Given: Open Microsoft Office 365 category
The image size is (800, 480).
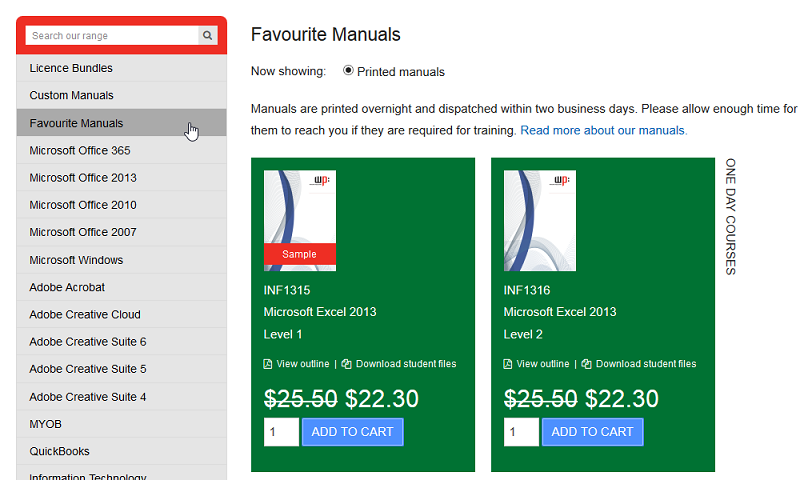Looking at the screenshot, I should point(121,150).
